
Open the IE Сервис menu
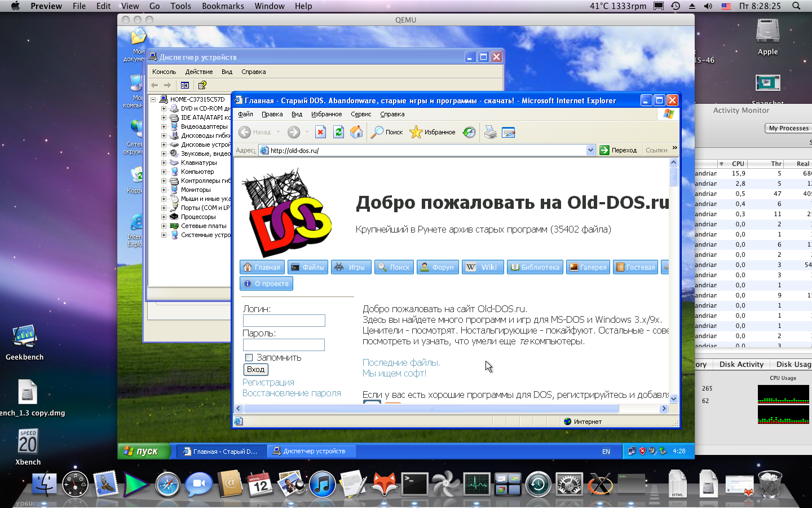(361, 114)
